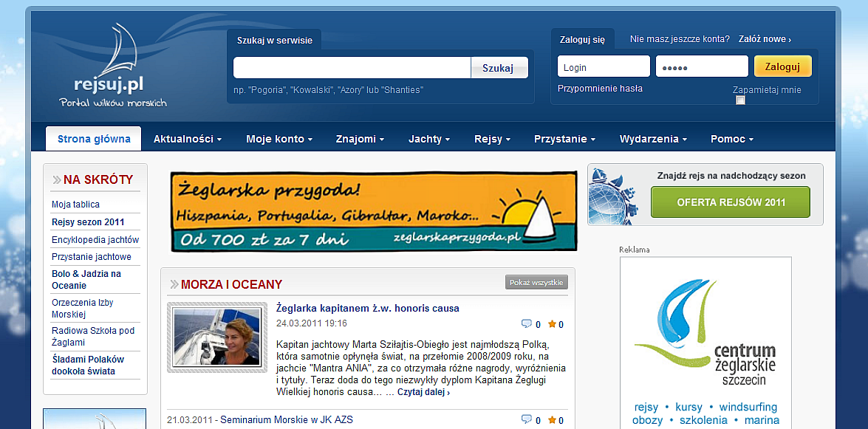Open Encyklopedia jachtów shortcut link

[x=95, y=240]
